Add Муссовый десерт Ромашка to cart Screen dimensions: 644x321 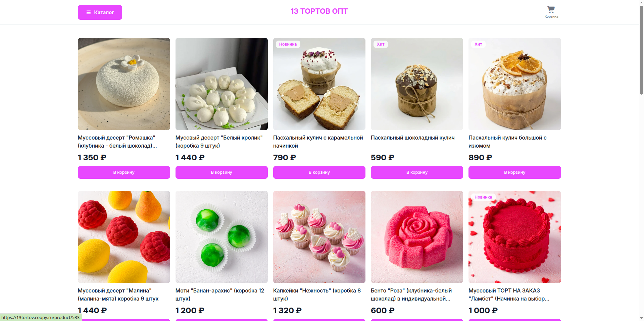point(124,172)
